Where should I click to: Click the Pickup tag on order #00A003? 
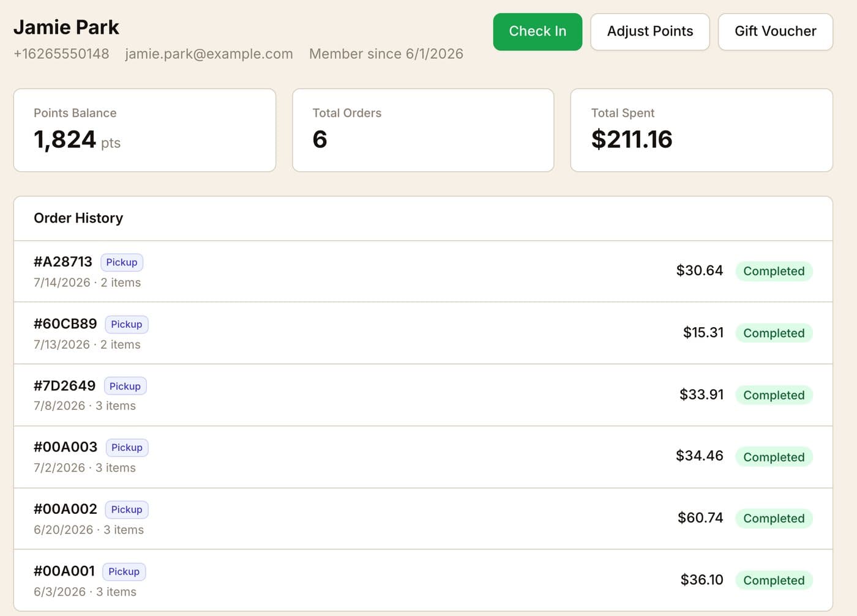click(x=127, y=447)
